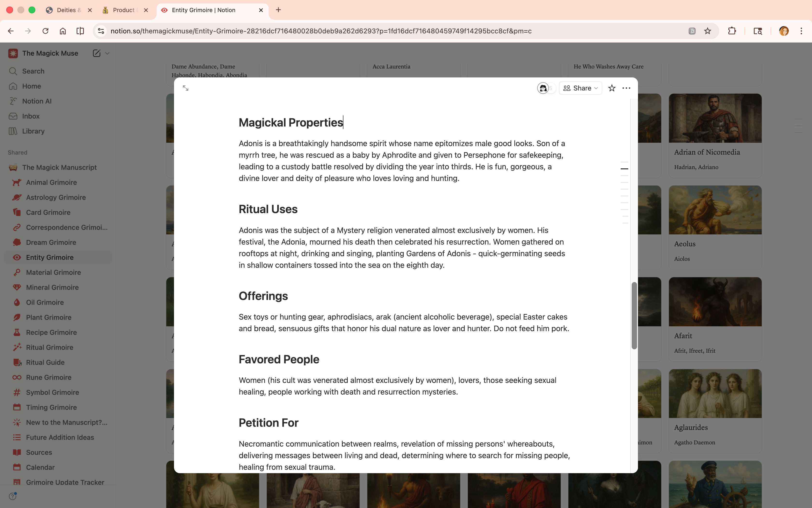Open the Aglaurides card image
The height and width of the screenshot is (508, 812).
point(715,393)
